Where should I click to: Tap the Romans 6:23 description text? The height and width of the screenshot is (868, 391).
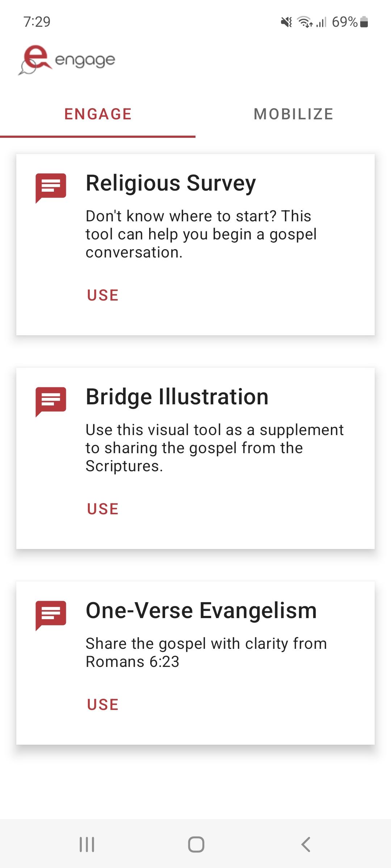tap(206, 652)
